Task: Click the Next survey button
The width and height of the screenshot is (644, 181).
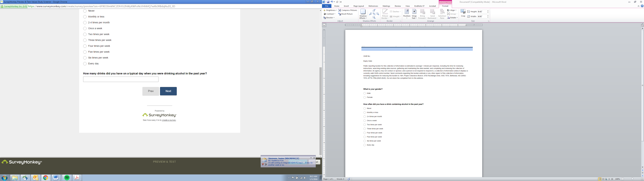Action: click(x=168, y=91)
